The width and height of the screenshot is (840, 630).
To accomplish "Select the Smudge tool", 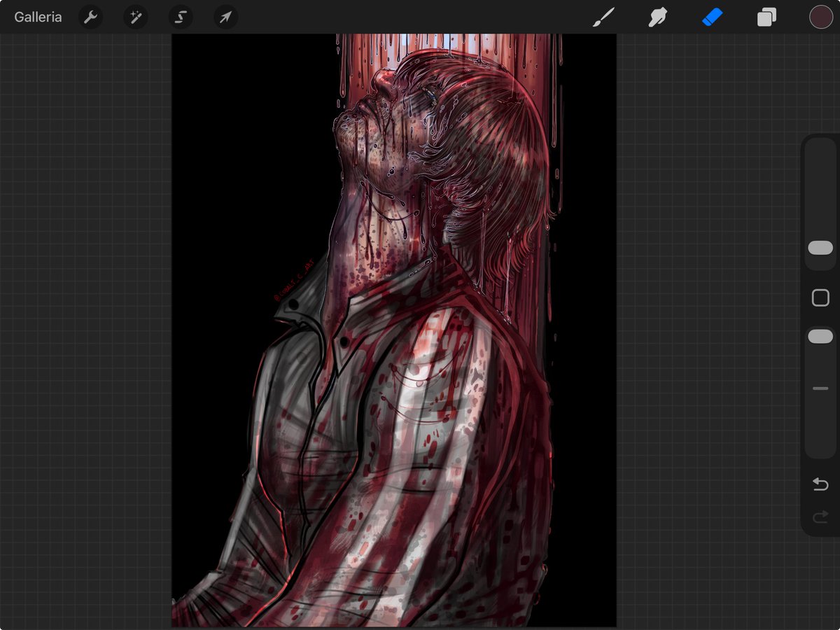I will 657,17.
